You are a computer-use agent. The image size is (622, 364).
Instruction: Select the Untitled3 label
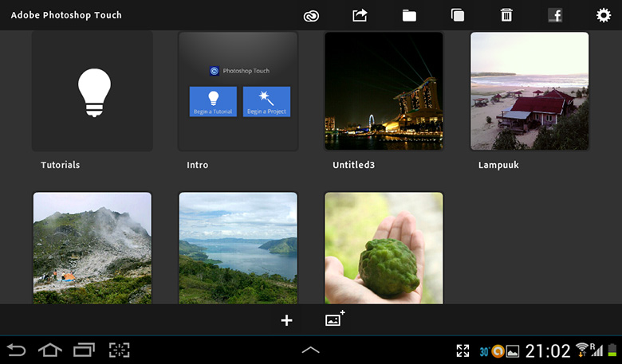[353, 165]
